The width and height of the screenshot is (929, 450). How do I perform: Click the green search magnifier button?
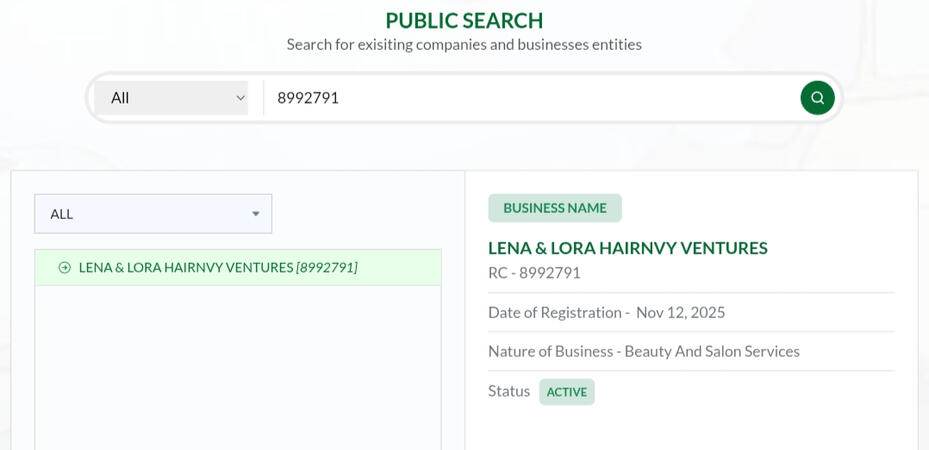point(817,98)
